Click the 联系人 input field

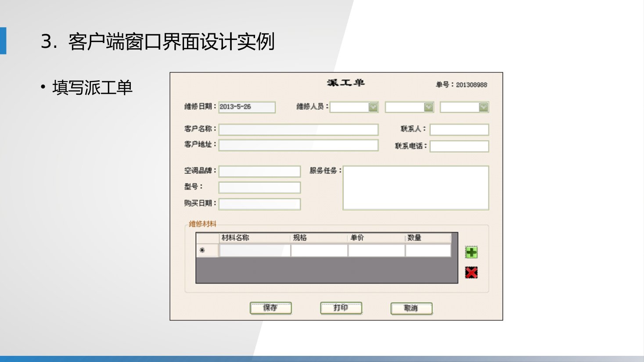pos(459,129)
